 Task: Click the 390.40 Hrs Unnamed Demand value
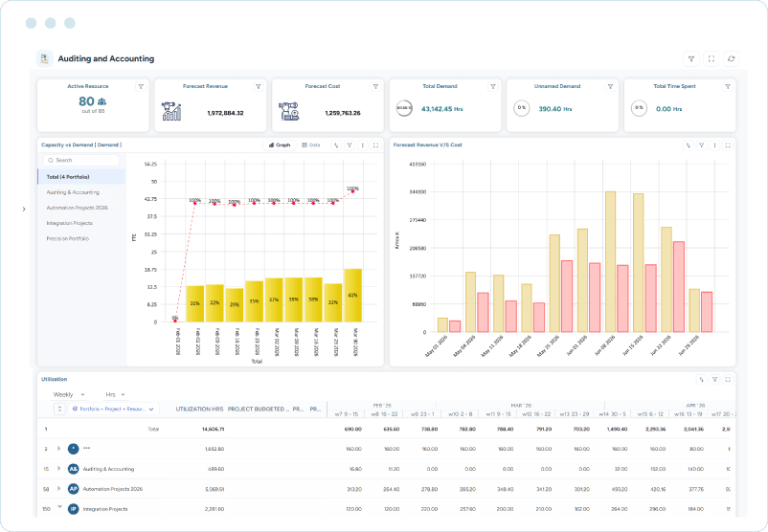pos(555,109)
